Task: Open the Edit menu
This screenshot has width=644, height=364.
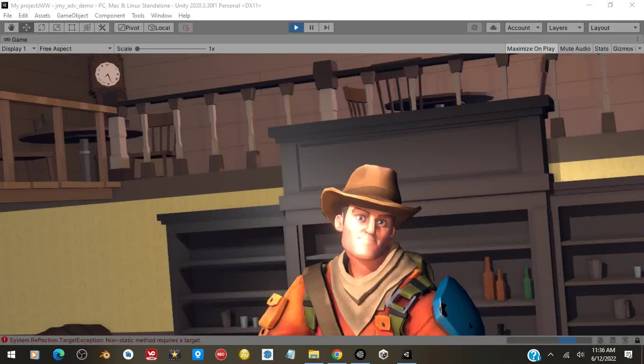Action: tap(23, 15)
